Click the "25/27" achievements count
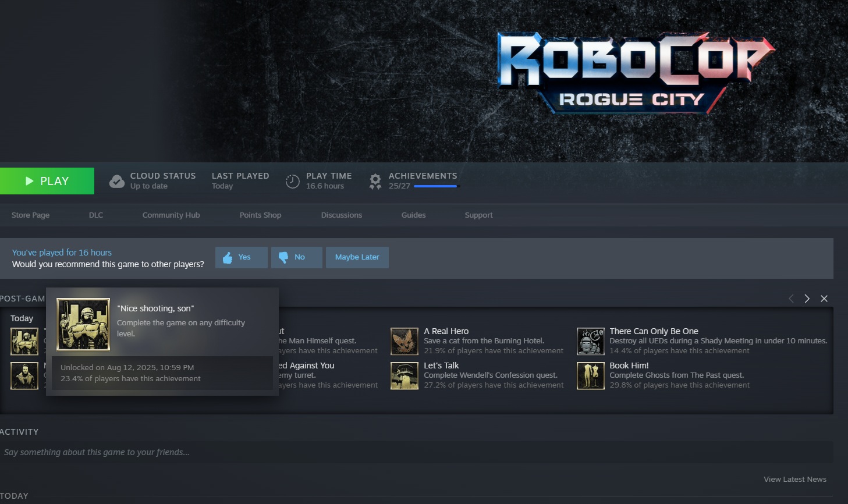 [399, 186]
